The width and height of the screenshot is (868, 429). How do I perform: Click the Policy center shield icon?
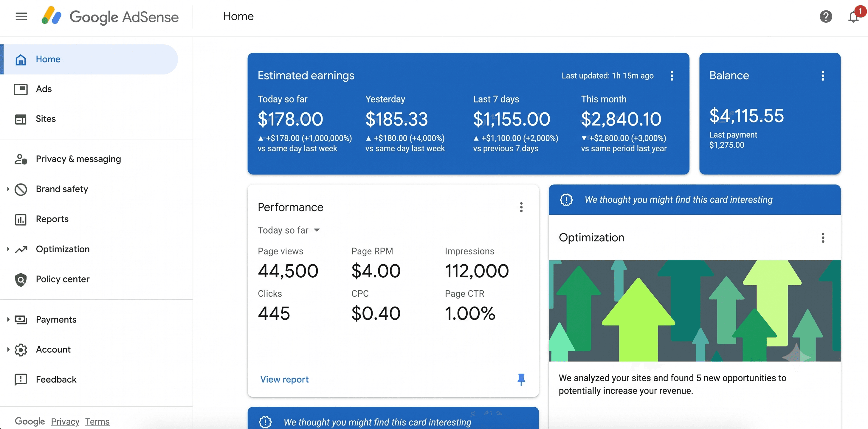[x=21, y=279]
